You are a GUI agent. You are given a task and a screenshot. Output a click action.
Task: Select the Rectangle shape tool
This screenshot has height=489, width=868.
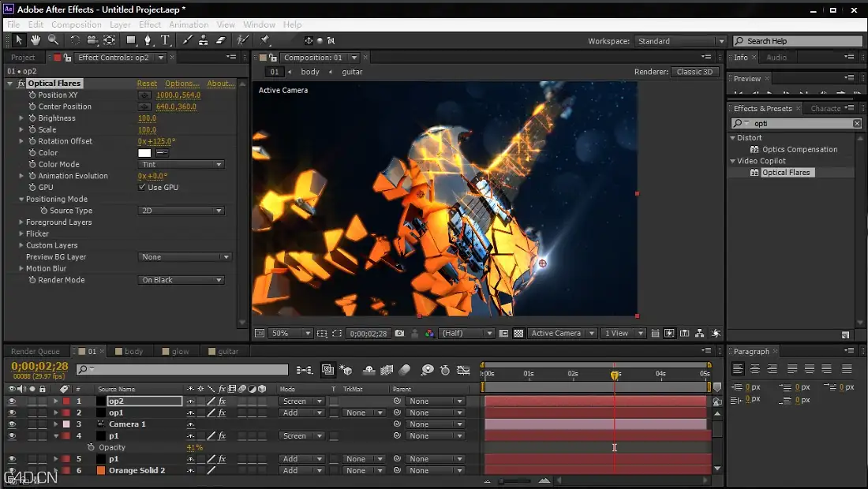click(131, 39)
